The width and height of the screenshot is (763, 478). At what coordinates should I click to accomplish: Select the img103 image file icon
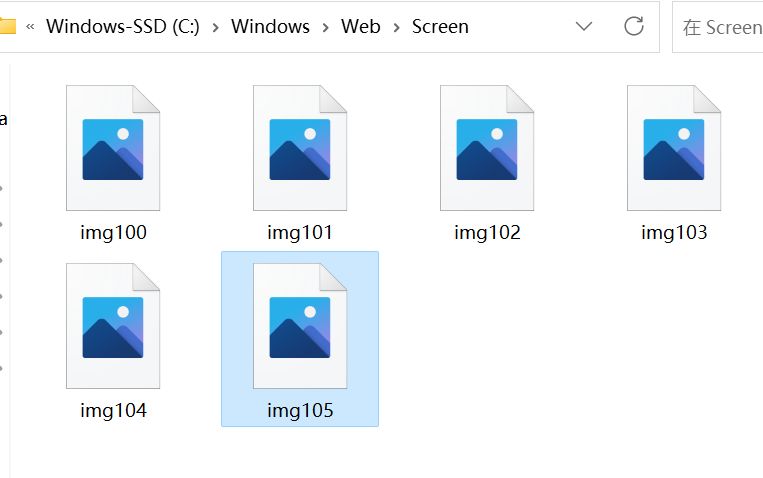coord(674,148)
